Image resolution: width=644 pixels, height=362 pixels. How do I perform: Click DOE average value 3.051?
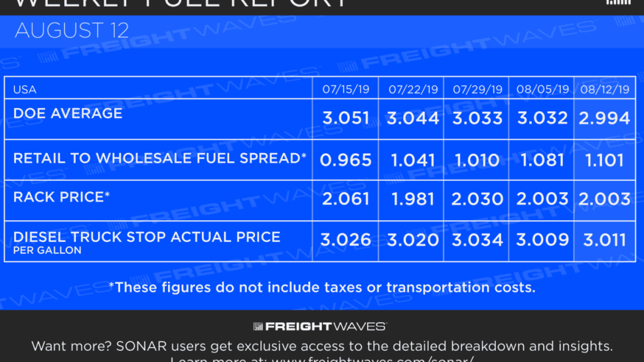pos(345,118)
